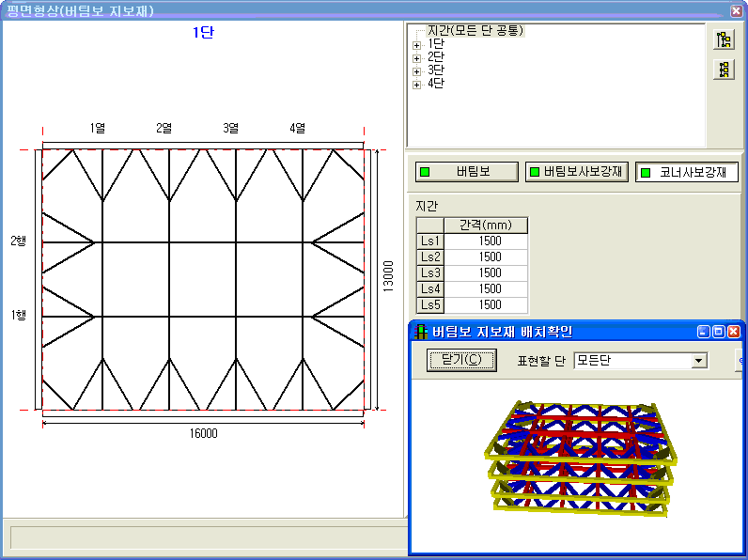Expand the 4단 tree node
The height and width of the screenshot is (560, 748).
(x=416, y=85)
